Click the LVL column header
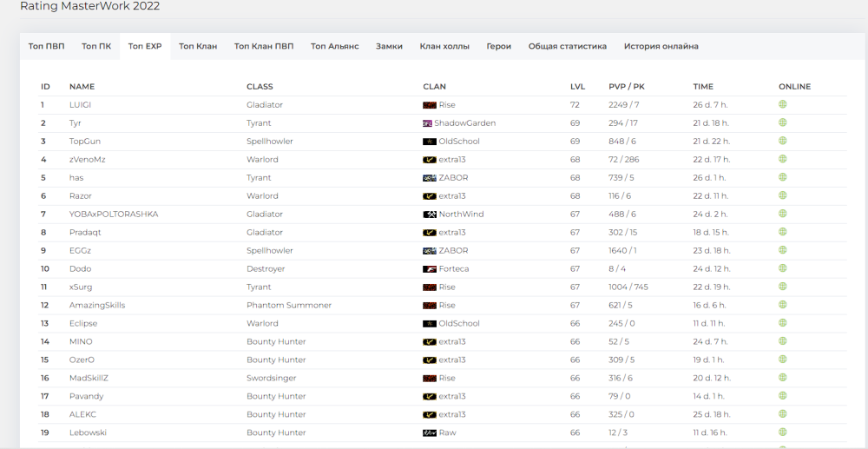 (577, 87)
